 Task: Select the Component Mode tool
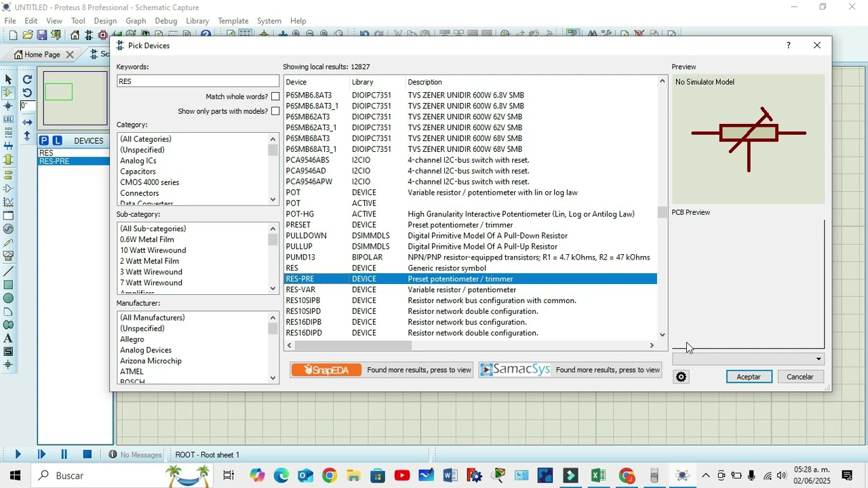(8, 93)
